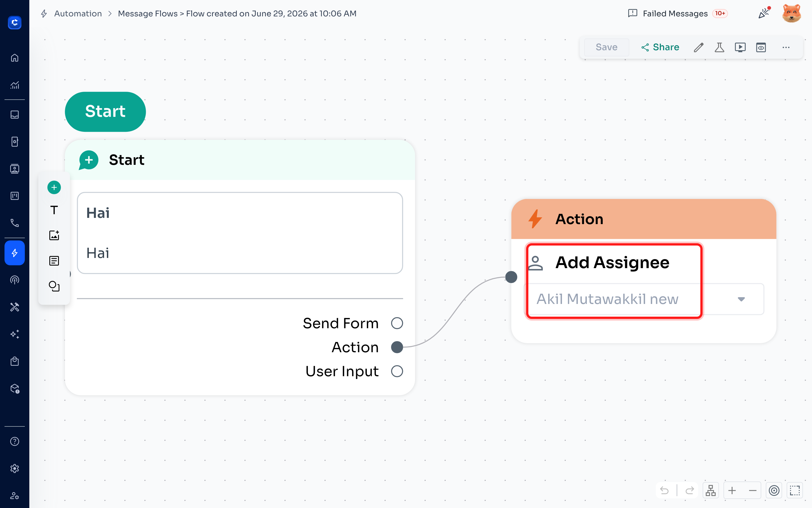Click the Hai message text box

[x=240, y=233]
